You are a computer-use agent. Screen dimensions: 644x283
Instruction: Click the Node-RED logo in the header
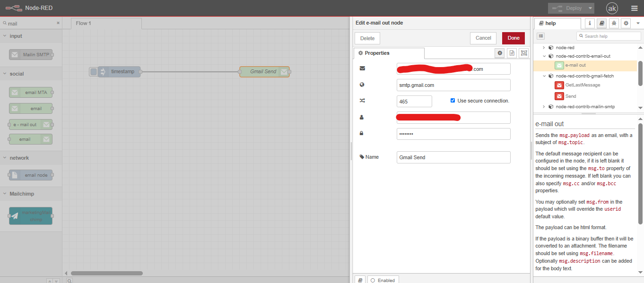click(x=13, y=8)
